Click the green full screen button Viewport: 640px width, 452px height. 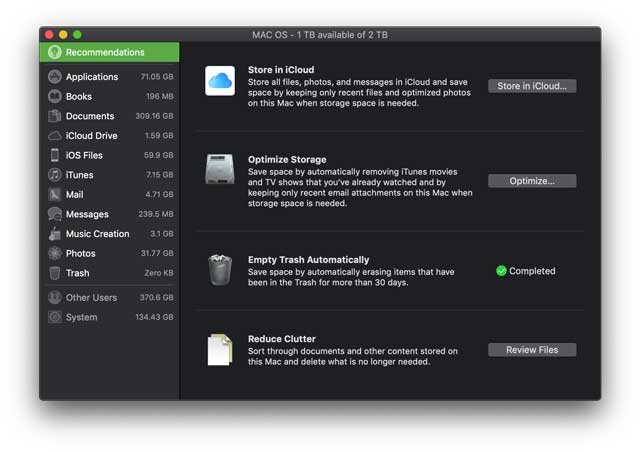(x=77, y=35)
